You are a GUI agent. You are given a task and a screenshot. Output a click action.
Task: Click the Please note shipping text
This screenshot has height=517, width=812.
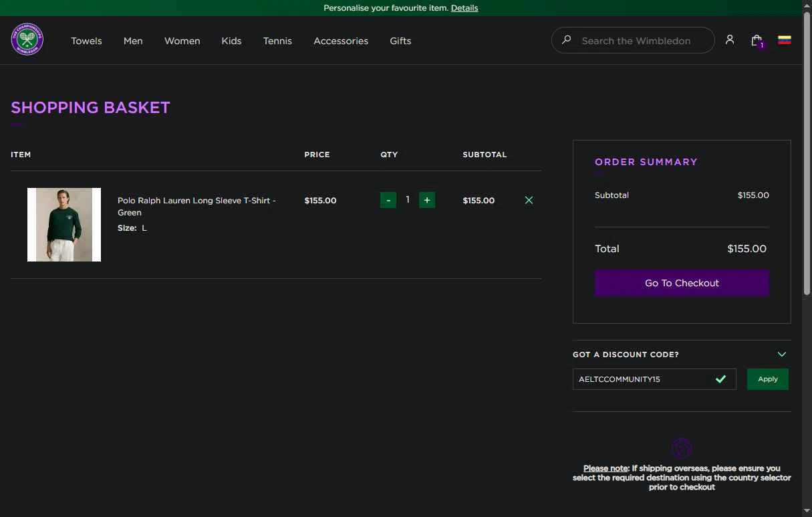(682, 478)
